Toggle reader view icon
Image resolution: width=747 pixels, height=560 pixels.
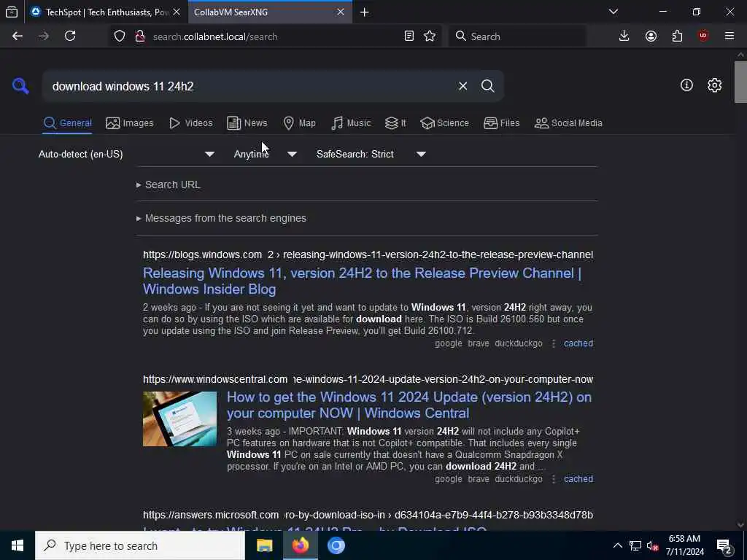coord(409,36)
